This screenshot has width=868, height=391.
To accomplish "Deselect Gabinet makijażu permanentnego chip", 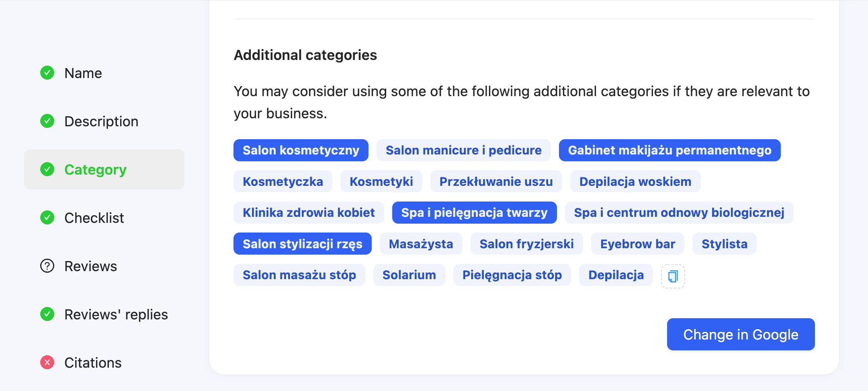I will 670,150.
